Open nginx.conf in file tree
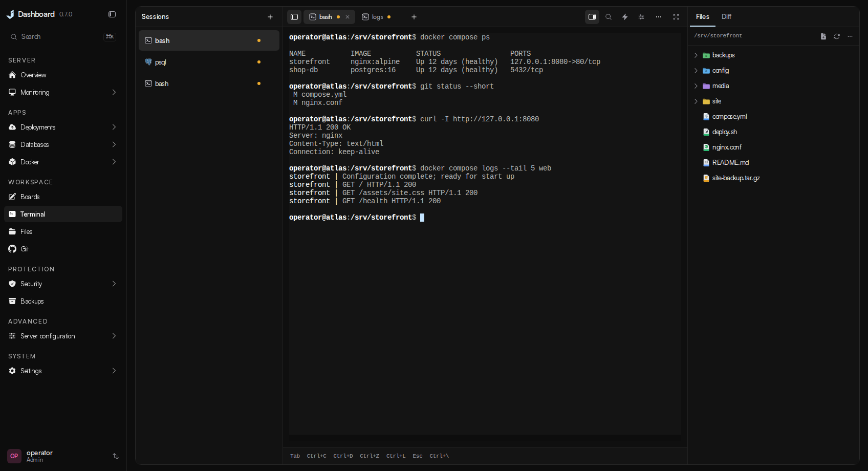The image size is (868, 471). click(x=773, y=147)
